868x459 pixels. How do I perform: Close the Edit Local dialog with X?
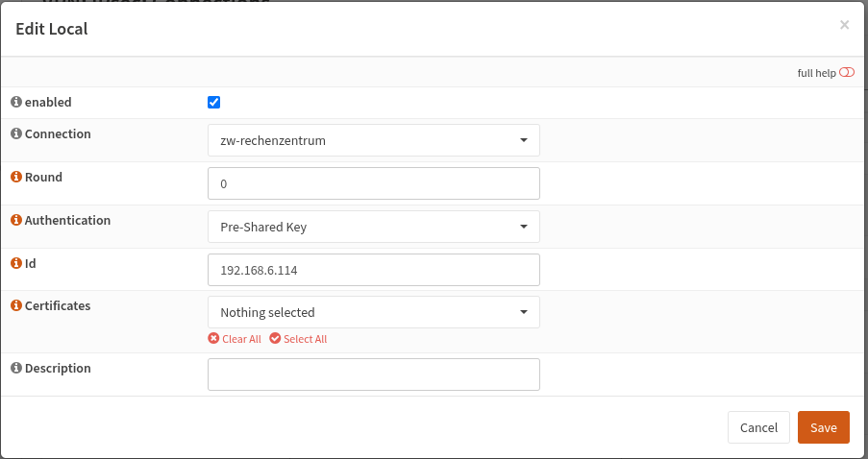(844, 25)
